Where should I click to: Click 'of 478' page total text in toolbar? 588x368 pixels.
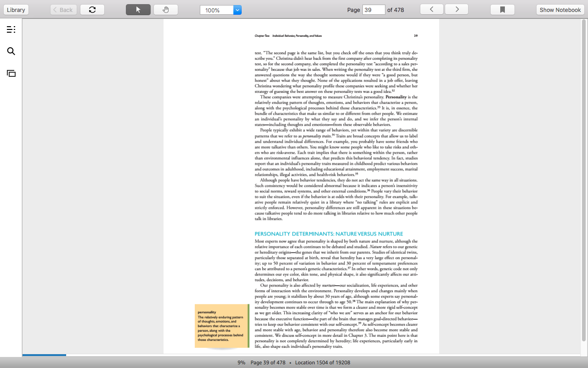(396, 10)
